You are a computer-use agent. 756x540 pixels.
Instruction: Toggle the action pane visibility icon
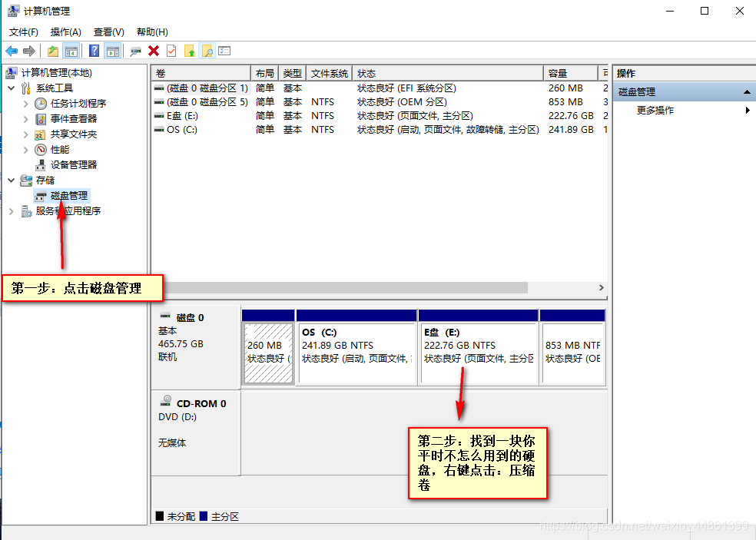112,51
